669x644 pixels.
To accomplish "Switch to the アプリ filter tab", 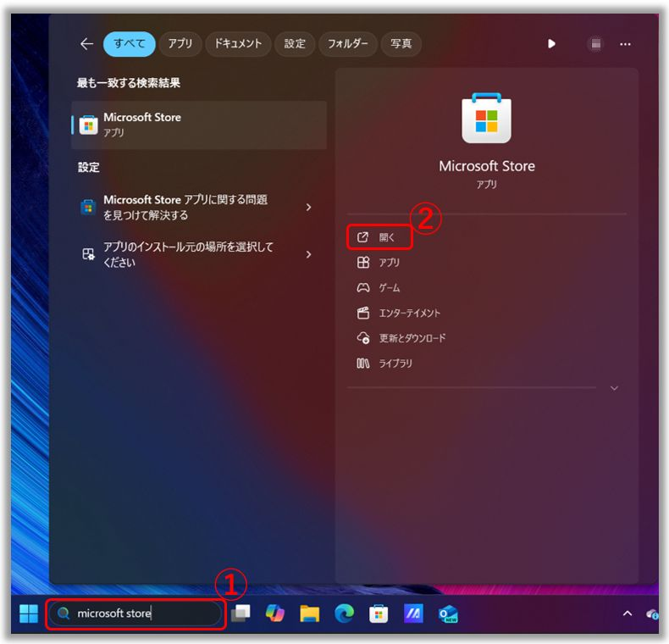I will pos(180,43).
